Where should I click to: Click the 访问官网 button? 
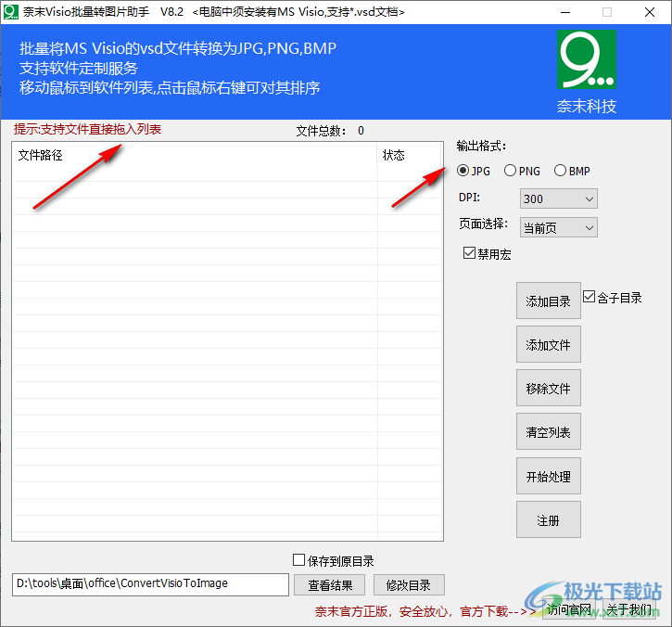(569, 609)
